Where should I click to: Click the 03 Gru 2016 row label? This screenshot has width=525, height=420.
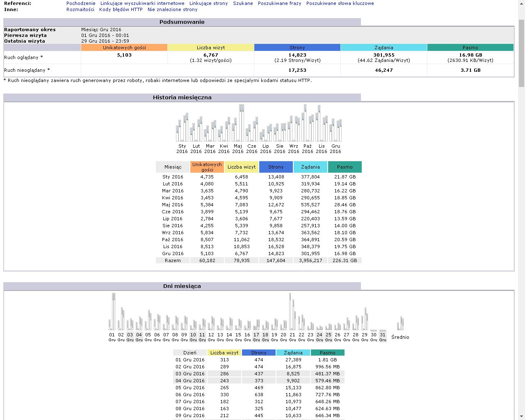[190, 374]
